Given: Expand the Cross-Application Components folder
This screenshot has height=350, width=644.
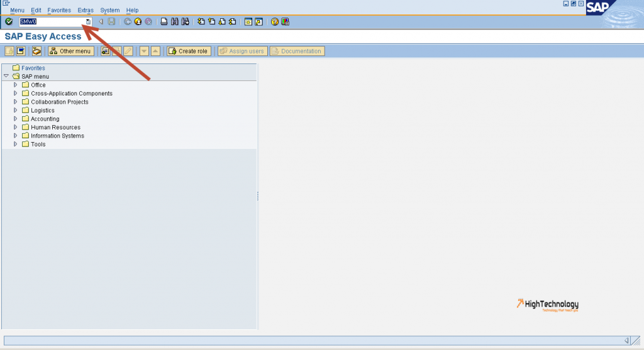Looking at the screenshot, I should pos(16,93).
